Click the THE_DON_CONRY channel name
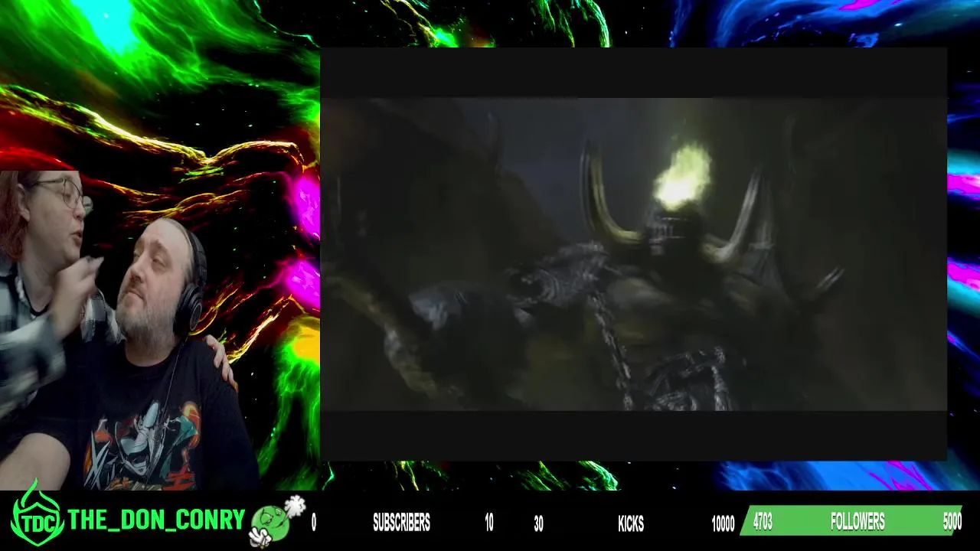This screenshot has width=980, height=551. [156, 520]
